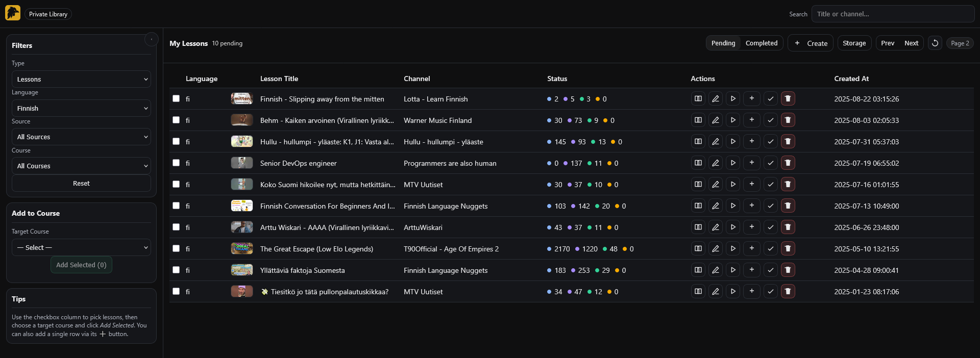Screen dimensions: 980x358
Task: Click the refresh icon next to Next
Action: click(x=935, y=43)
